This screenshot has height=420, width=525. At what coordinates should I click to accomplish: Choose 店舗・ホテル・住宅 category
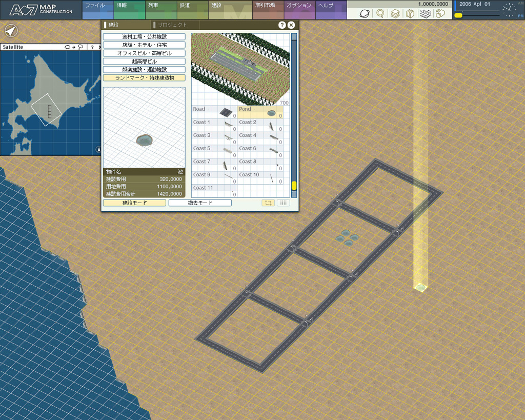pyautogui.click(x=144, y=45)
